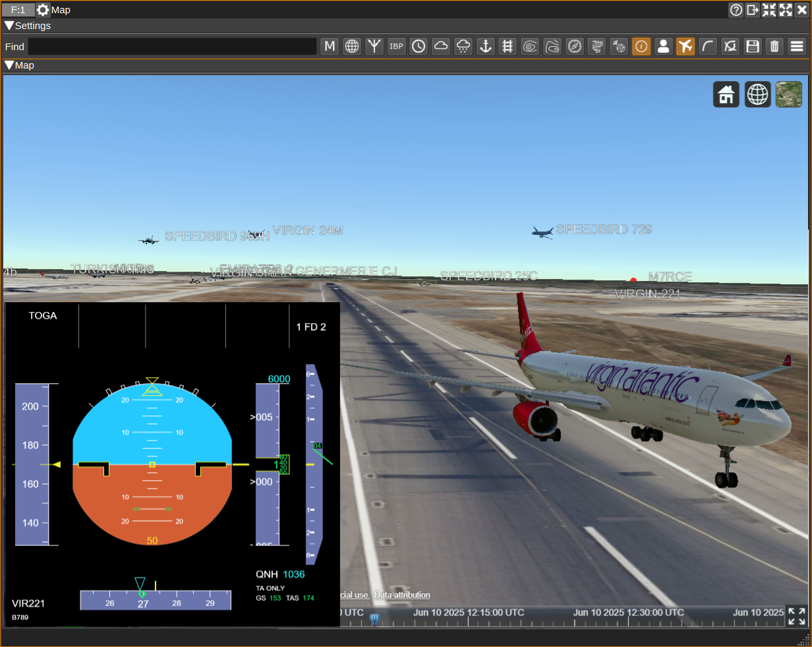Click the trash delete icon
Image resolution: width=812 pixels, height=647 pixels.
point(775,46)
